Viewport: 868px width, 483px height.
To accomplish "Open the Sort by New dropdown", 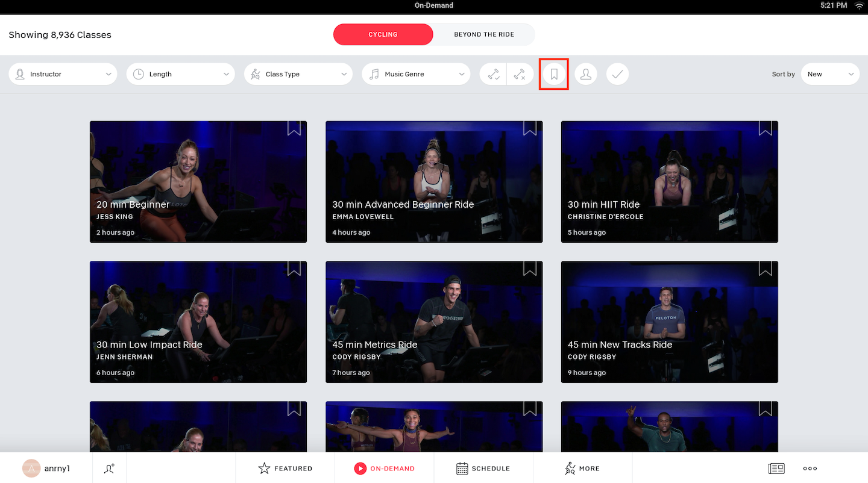I will point(830,74).
